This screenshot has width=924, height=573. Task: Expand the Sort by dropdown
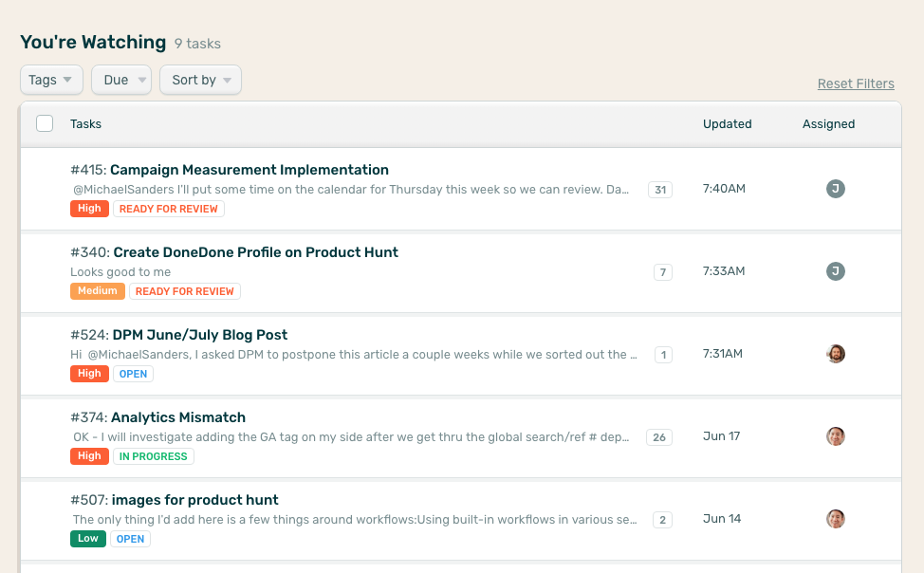click(x=199, y=80)
